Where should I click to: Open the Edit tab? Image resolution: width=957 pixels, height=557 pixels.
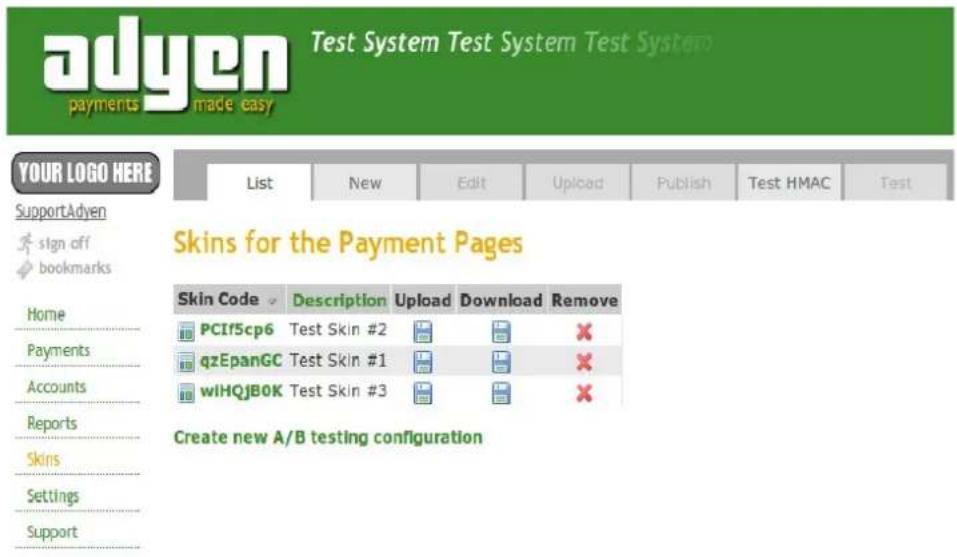[x=471, y=182]
